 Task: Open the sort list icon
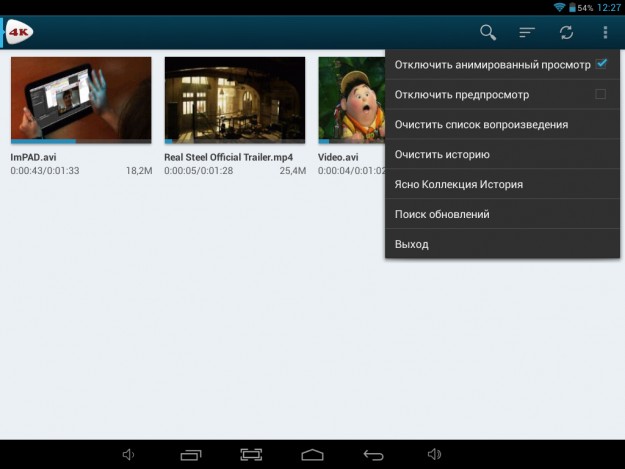pos(527,32)
